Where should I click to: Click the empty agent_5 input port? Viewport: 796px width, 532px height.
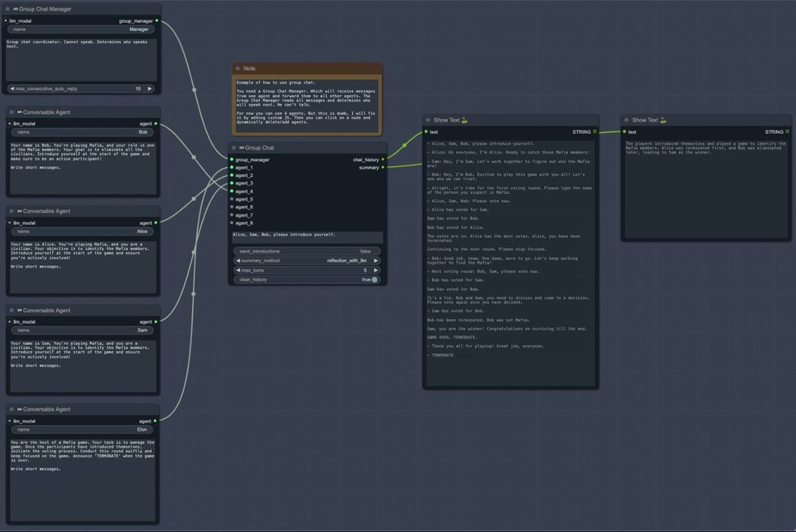click(232, 199)
